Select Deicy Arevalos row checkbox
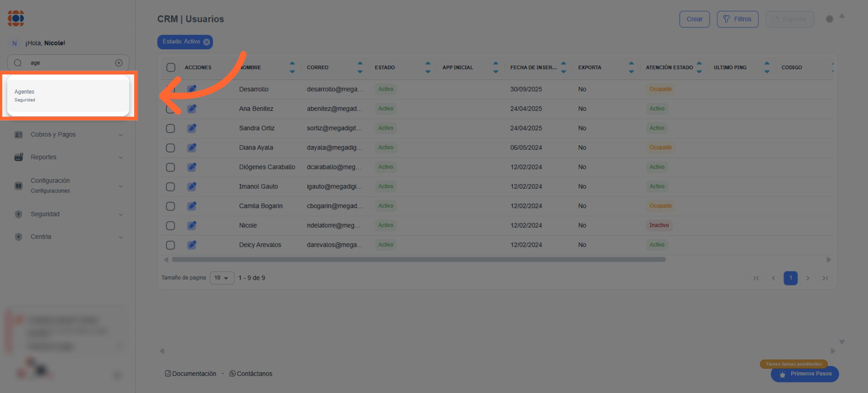Viewport: 868px width, 393px height. [170, 245]
